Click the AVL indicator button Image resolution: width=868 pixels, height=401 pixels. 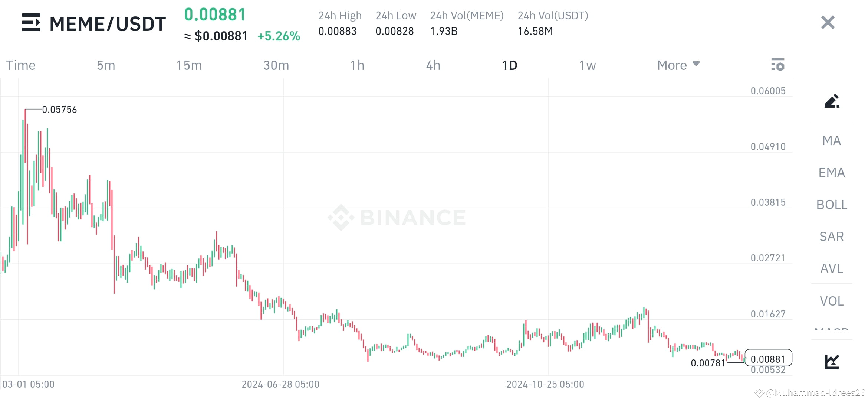point(831,268)
